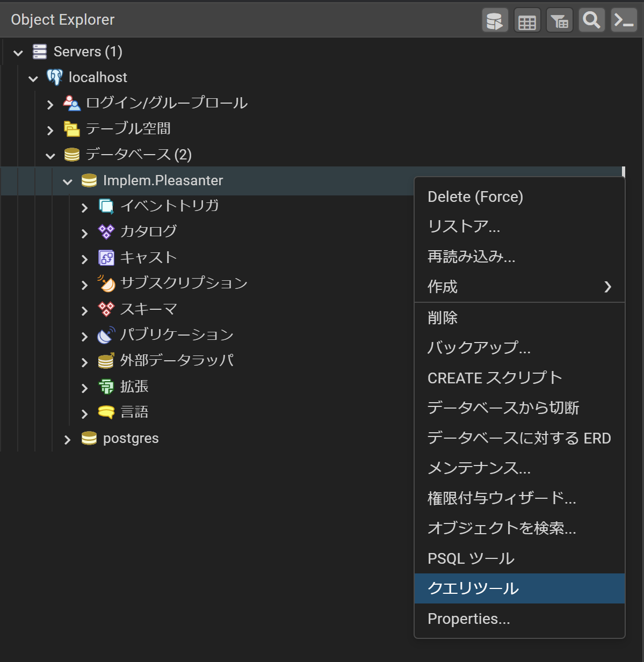644x662 pixels.
Task: Select メンテナンス... menu entry
Action: [519, 468]
